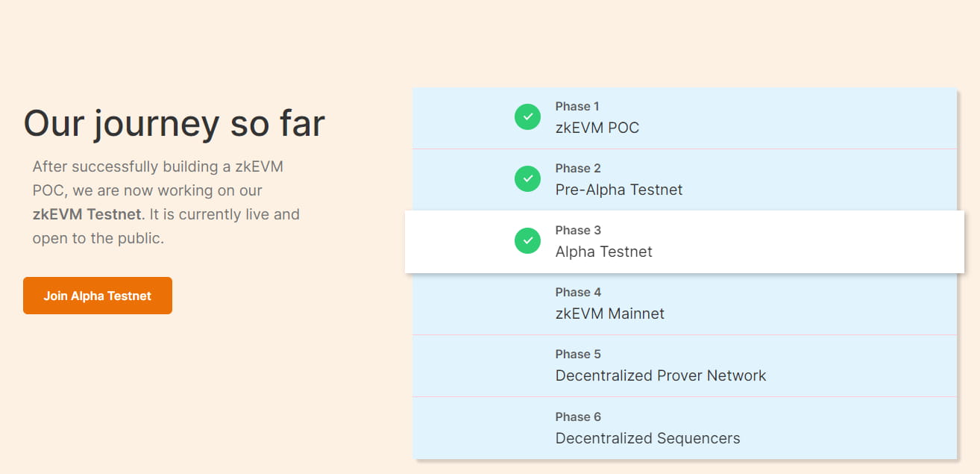The height and width of the screenshot is (474, 980).
Task: Open the Decentralized Sequencers phase title
Action: (x=647, y=438)
